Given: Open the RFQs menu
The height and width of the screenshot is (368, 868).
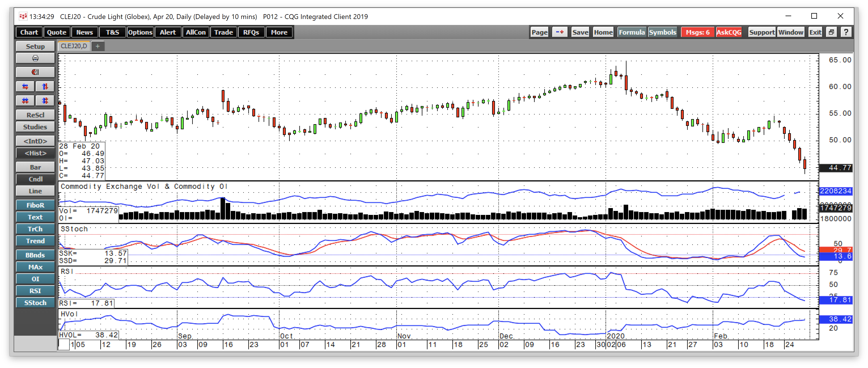Looking at the screenshot, I should pos(251,32).
